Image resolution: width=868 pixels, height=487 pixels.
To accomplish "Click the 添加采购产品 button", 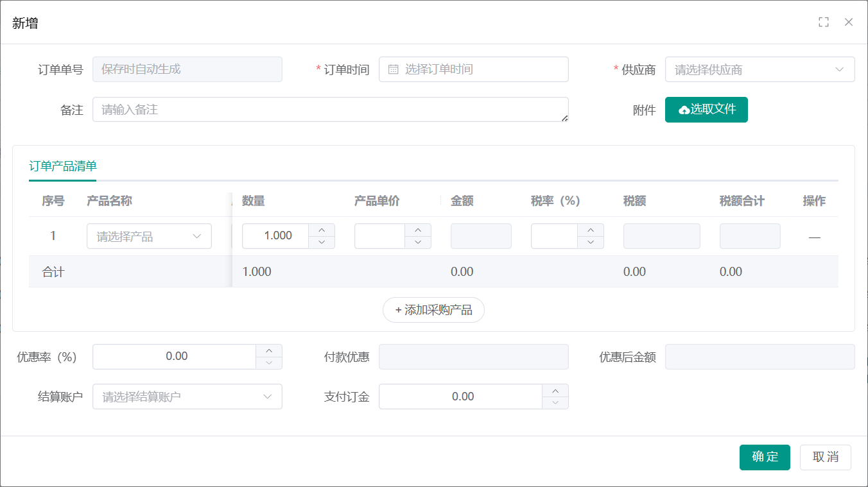I will tap(433, 310).
